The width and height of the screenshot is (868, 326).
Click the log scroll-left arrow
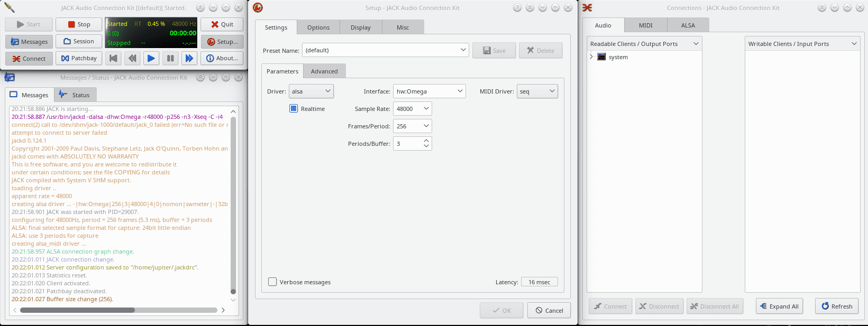(15, 310)
